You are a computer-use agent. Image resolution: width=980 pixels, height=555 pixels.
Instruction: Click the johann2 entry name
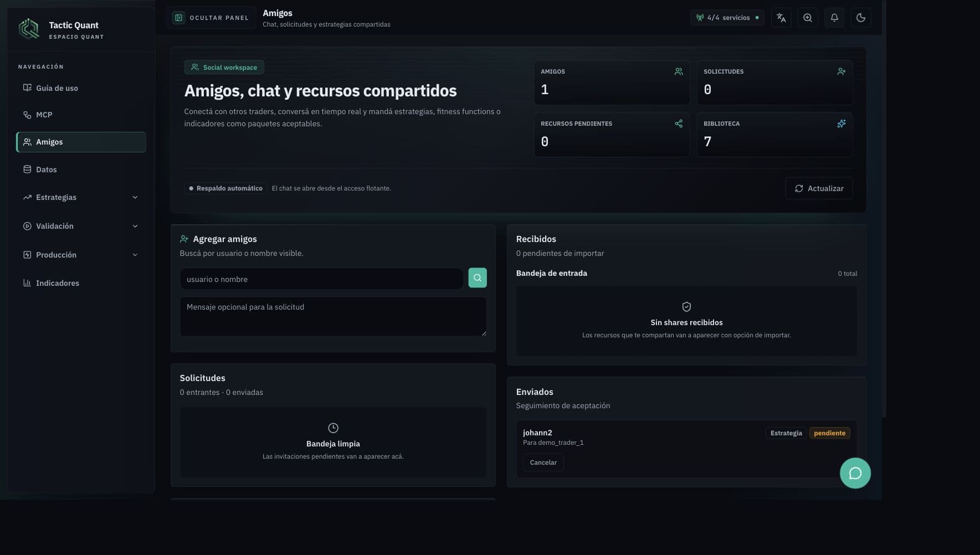(x=537, y=433)
